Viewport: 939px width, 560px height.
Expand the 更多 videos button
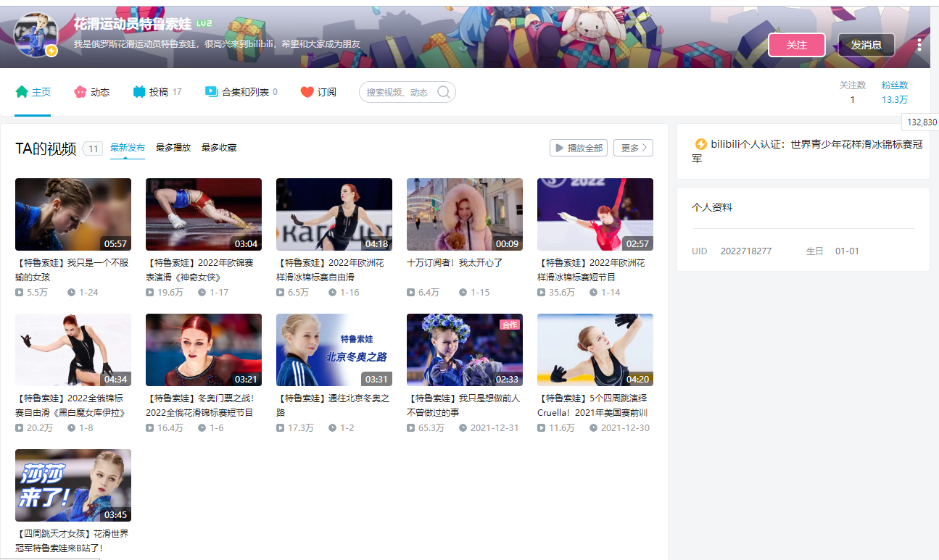pyautogui.click(x=633, y=148)
